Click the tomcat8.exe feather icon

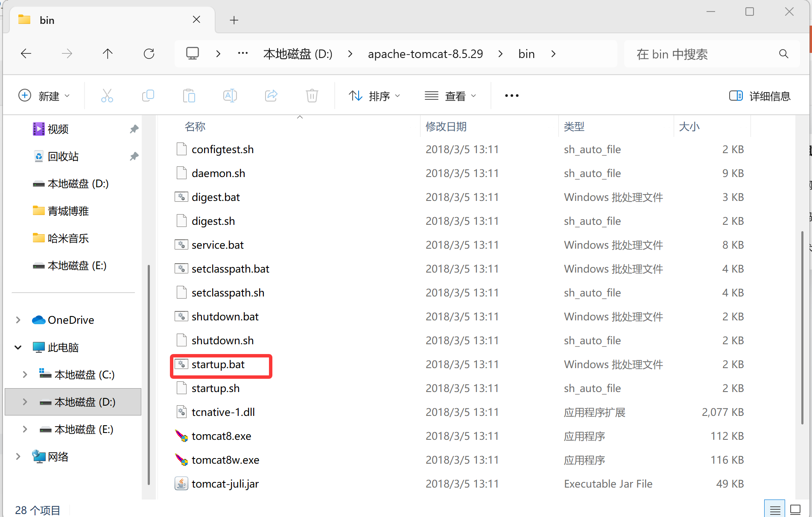[x=181, y=436]
